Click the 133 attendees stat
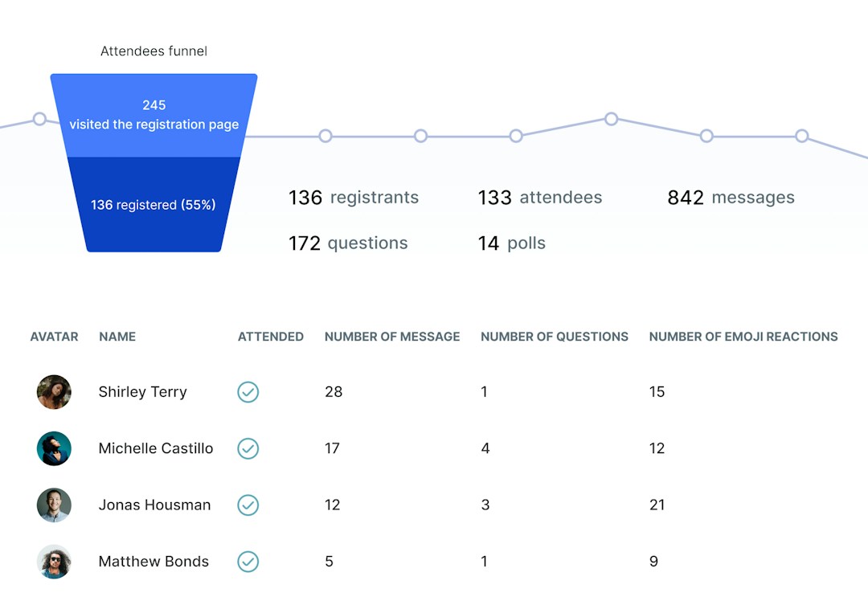The image size is (868, 605). click(540, 198)
